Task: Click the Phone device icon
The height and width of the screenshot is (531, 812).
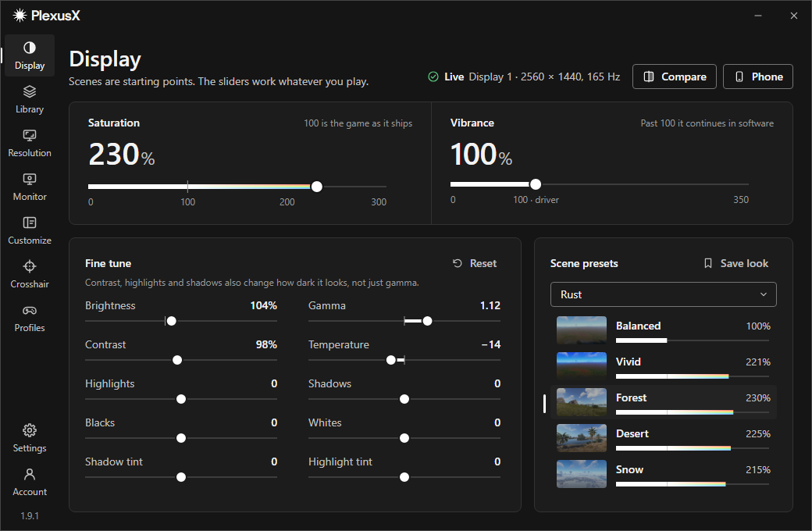Action: [739, 77]
